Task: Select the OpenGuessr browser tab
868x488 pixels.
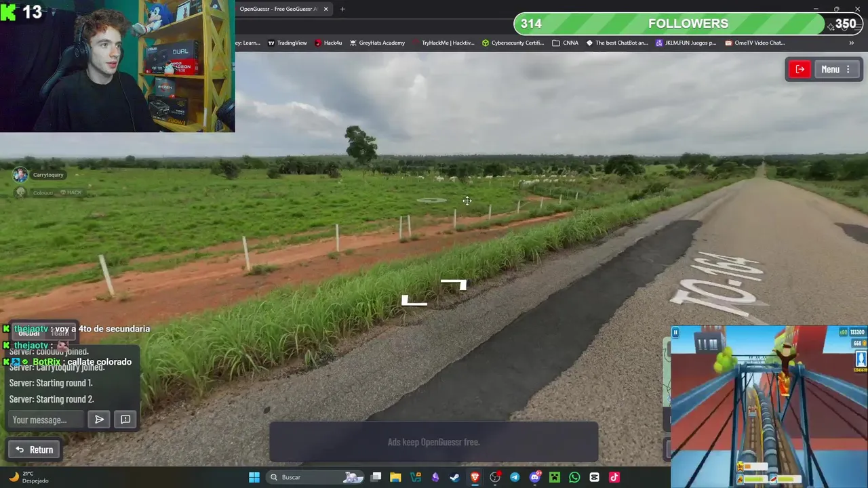Action: point(278,9)
